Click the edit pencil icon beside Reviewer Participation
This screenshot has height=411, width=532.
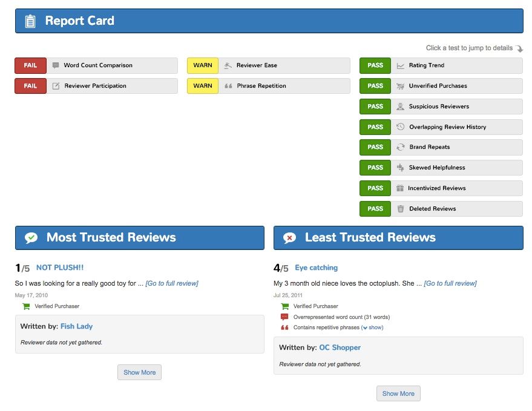(x=56, y=86)
